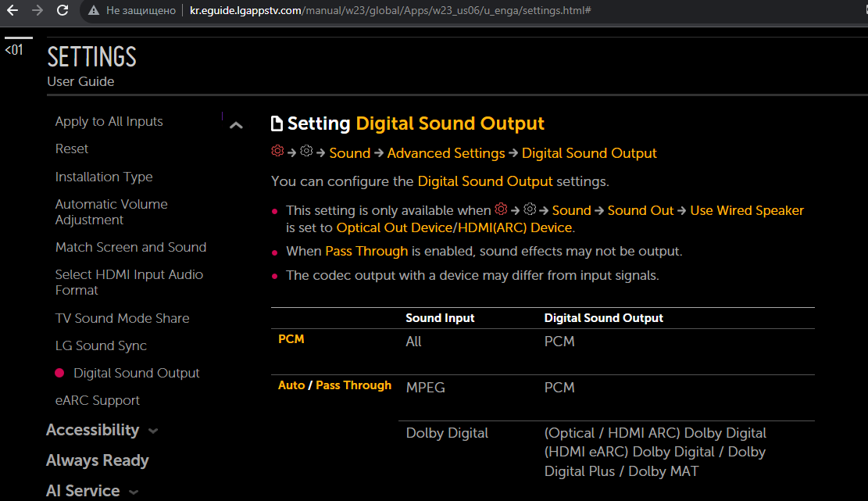
Task: Click the <01 page index icon
Action: (x=14, y=50)
